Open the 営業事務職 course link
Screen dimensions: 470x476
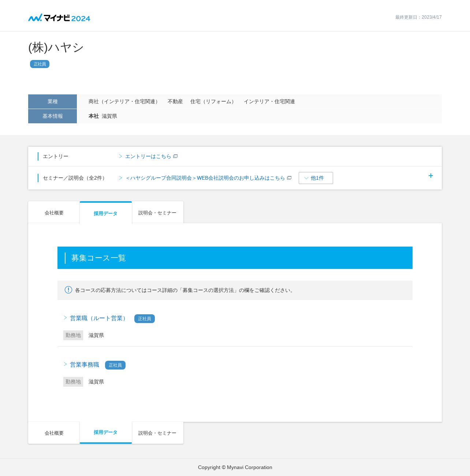pos(85,364)
